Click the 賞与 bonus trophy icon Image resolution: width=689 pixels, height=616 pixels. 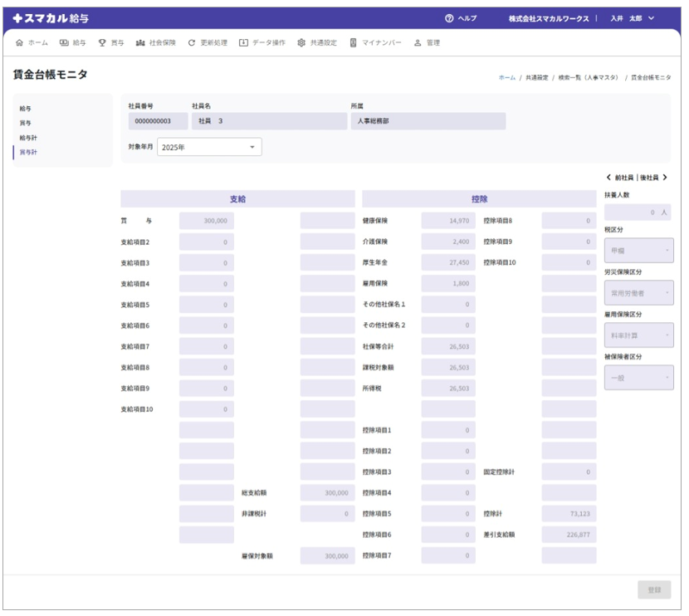[x=102, y=42]
